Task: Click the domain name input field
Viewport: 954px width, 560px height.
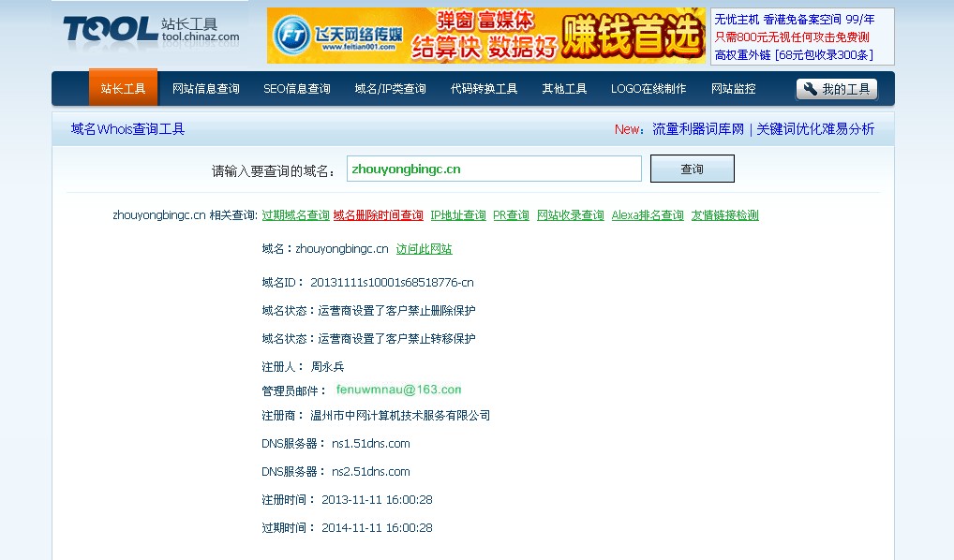Action: pyautogui.click(x=494, y=169)
